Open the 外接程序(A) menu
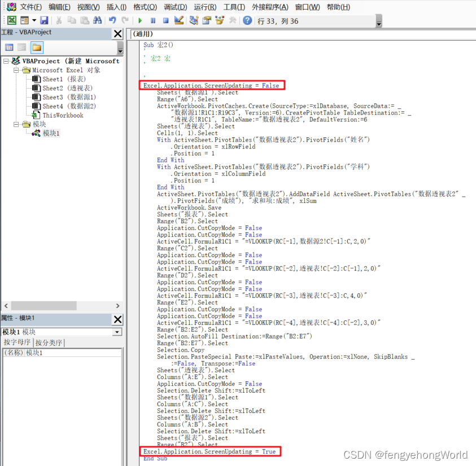The height and width of the screenshot is (466, 476). click(x=270, y=7)
